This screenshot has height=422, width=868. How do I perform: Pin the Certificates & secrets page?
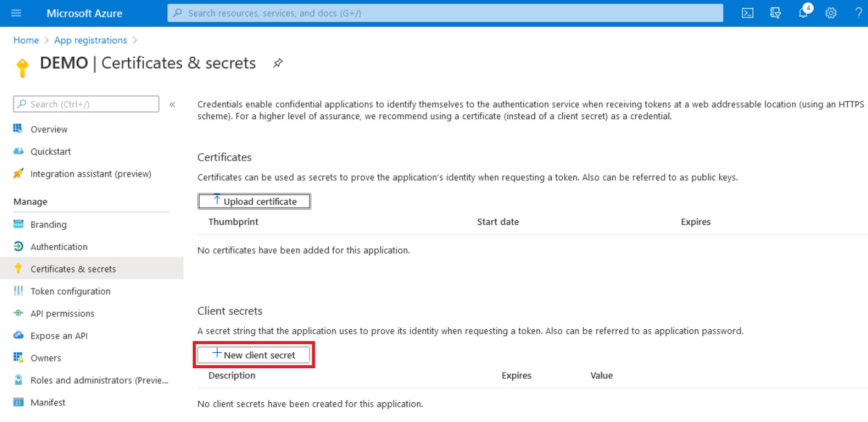click(277, 62)
